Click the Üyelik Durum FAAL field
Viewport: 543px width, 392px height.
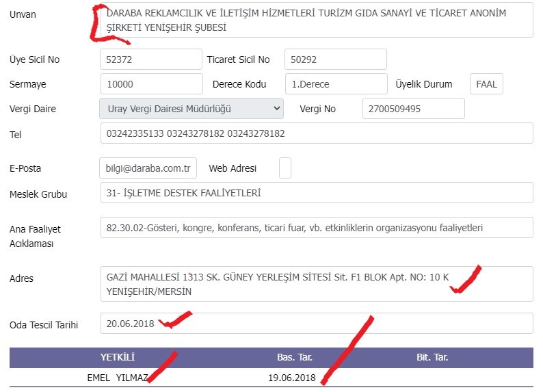[486, 83]
